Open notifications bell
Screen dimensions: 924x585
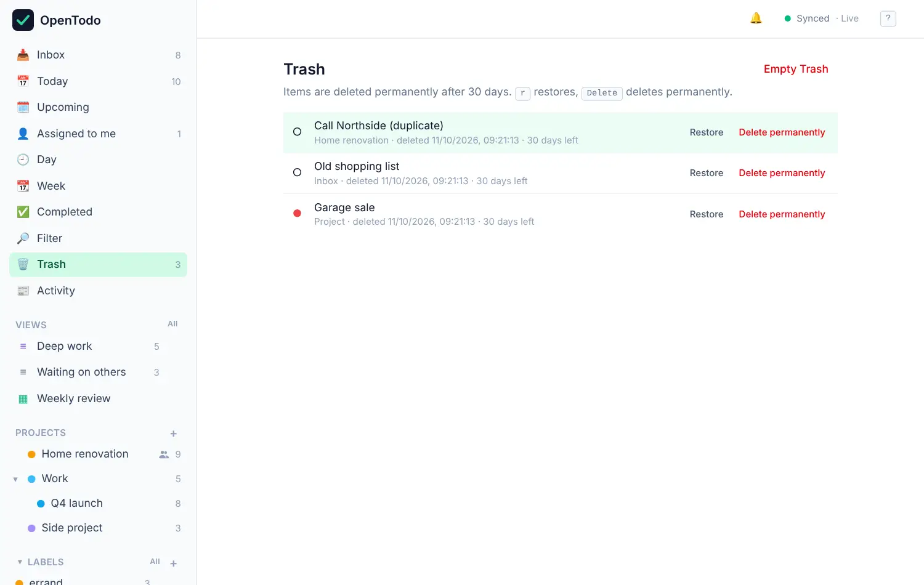[756, 18]
